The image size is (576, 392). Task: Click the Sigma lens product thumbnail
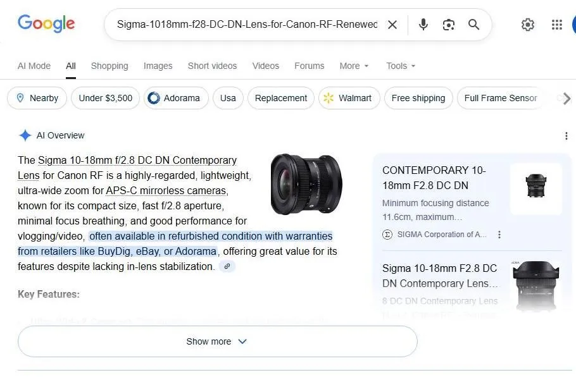point(306,184)
